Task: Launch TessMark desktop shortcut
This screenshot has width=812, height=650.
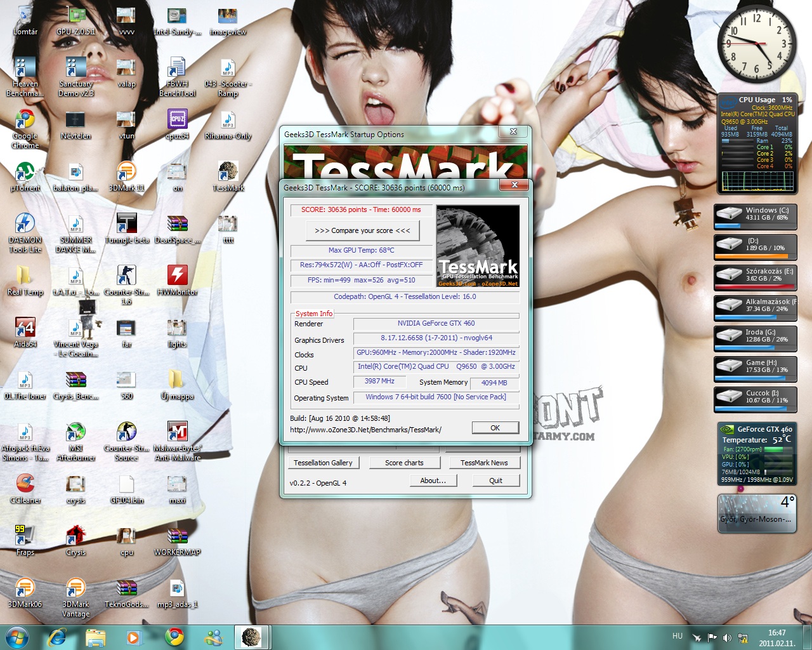Action: 228,177
